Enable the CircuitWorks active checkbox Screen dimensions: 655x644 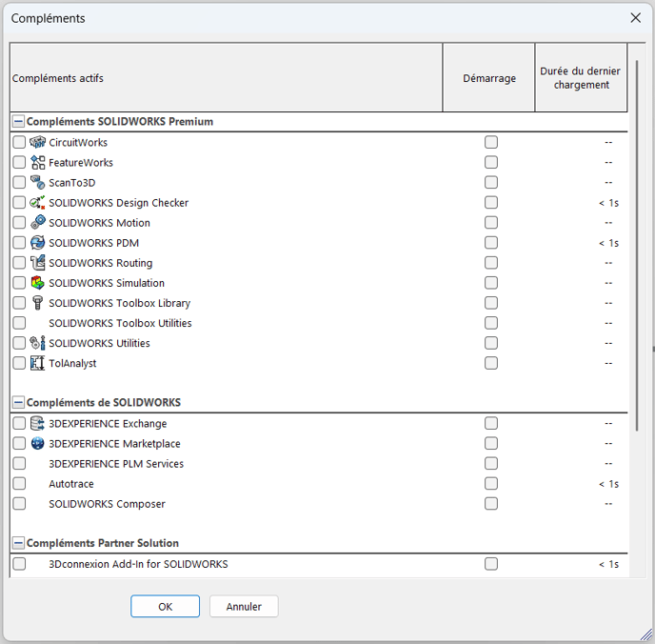pyautogui.click(x=19, y=142)
